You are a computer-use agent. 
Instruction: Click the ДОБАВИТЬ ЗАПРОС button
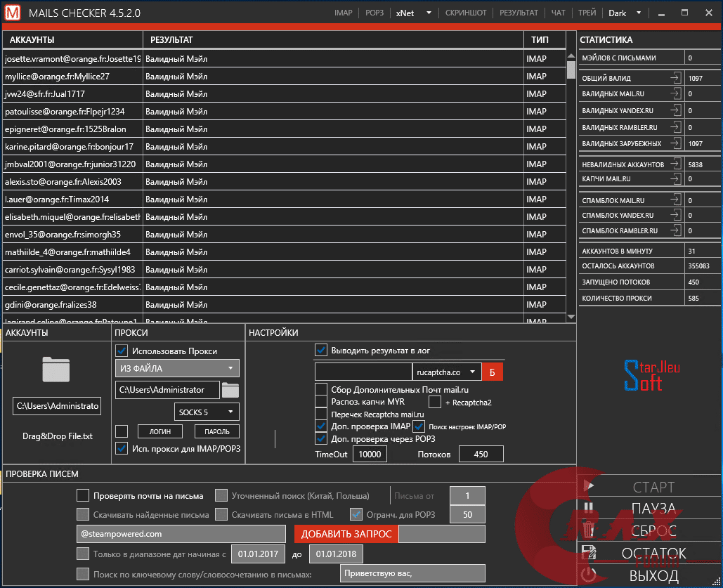coord(346,534)
